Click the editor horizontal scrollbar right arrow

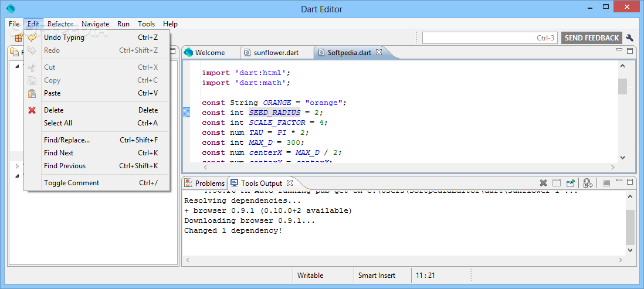tap(612, 167)
